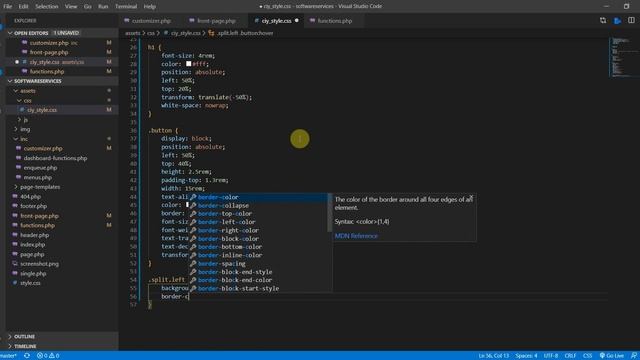This screenshot has height=360, width=640.
Task: Click the Go Live status bar button
Action: coord(611,356)
